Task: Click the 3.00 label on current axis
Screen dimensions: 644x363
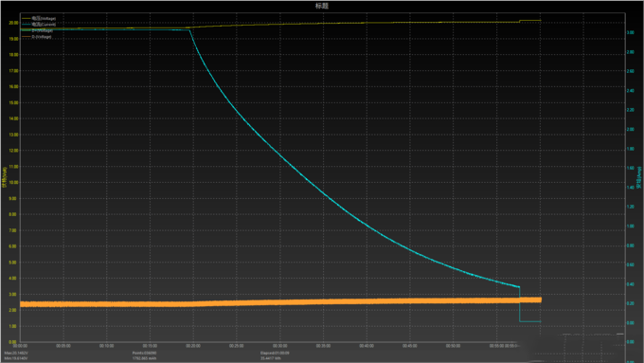Action: [630, 33]
